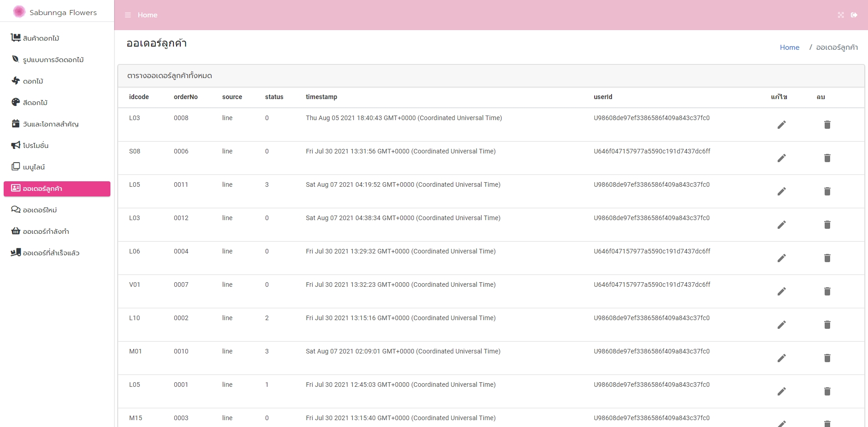Edit order 0007 pencil icon
The width and height of the screenshot is (868, 427).
(782, 291)
